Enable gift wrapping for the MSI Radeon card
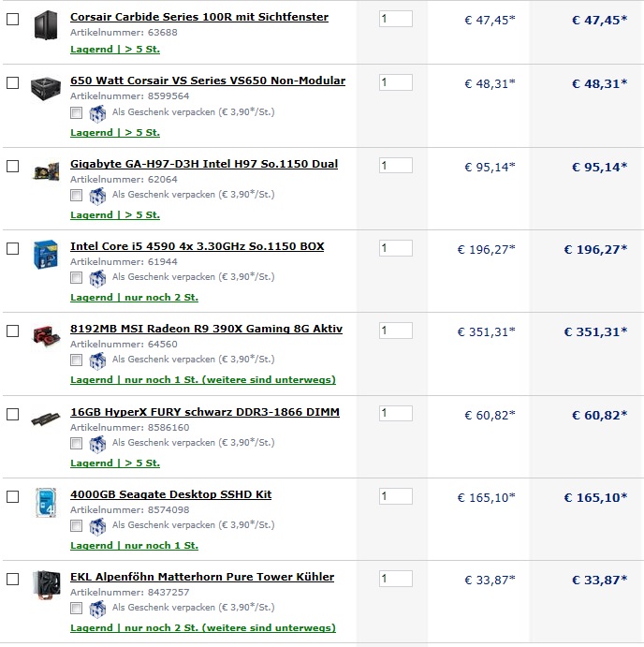This screenshot has height=647, width=644. pyautogui.click(x=77, y=360)
